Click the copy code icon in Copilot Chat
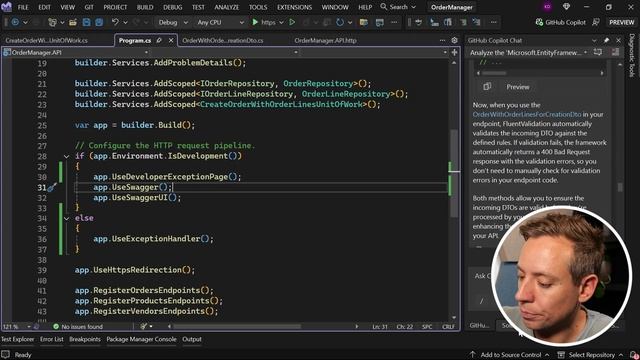640x360 pixels. coord(487,87)
